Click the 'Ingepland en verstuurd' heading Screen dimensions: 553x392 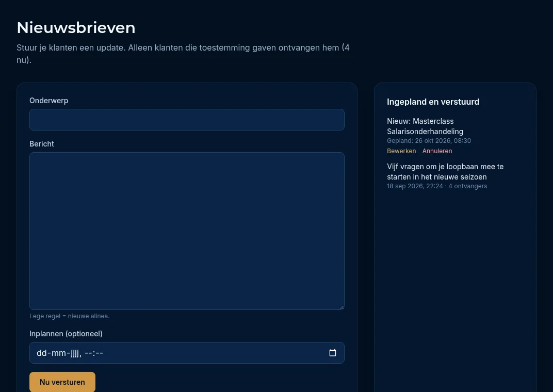tap(433, 102)
